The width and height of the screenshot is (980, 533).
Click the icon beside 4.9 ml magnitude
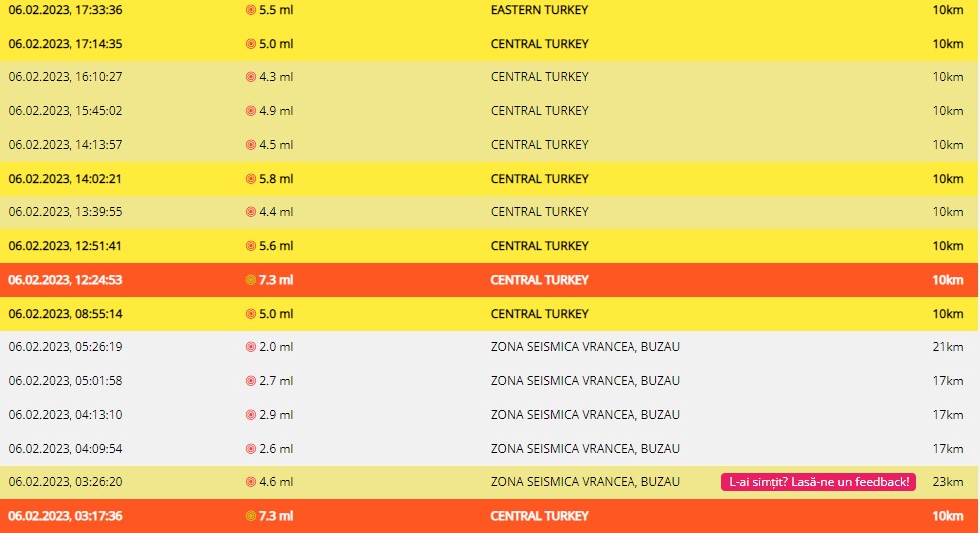pos(250,111)
